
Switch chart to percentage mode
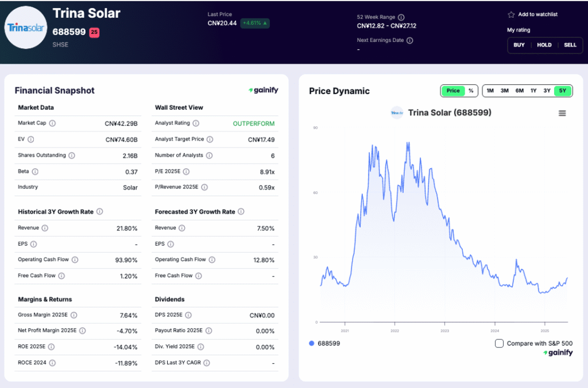470,91
